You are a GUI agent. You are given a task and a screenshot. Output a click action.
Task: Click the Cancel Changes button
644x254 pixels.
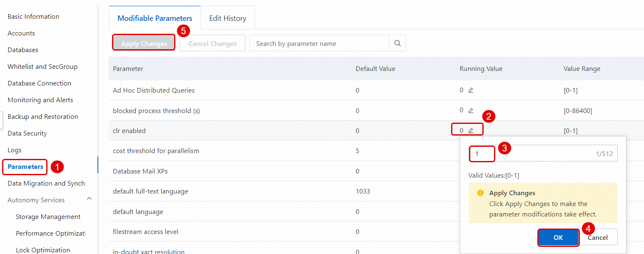[x=212, y=43]
